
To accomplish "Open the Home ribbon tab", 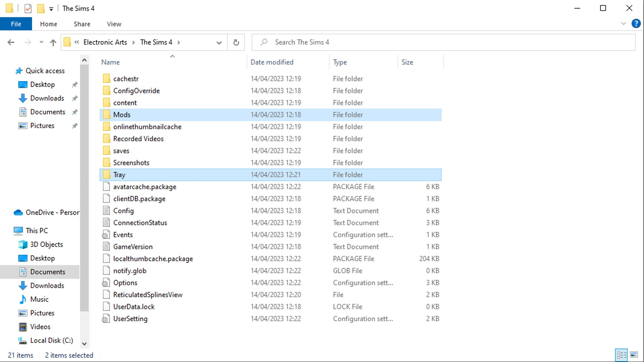I will [48, 24].
